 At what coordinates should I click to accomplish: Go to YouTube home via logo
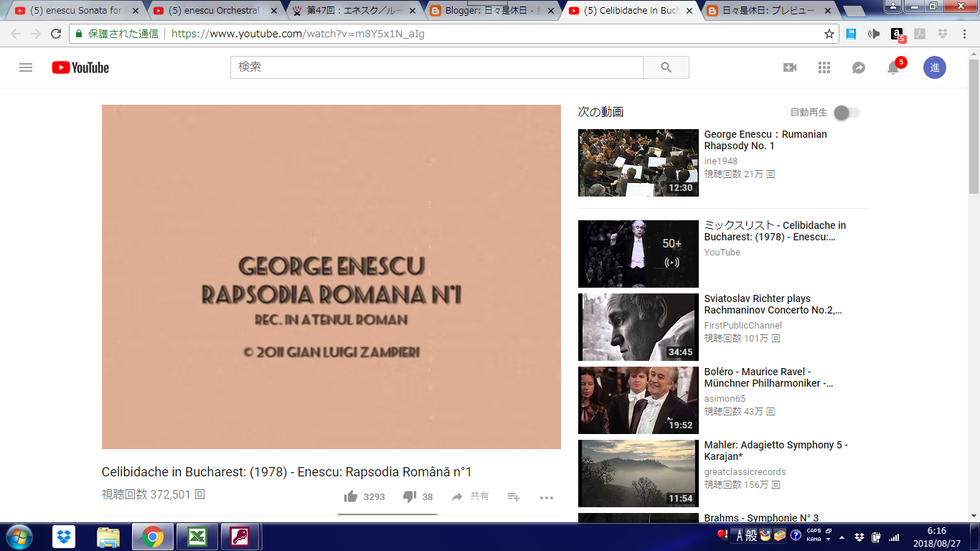tap(80, 67)
